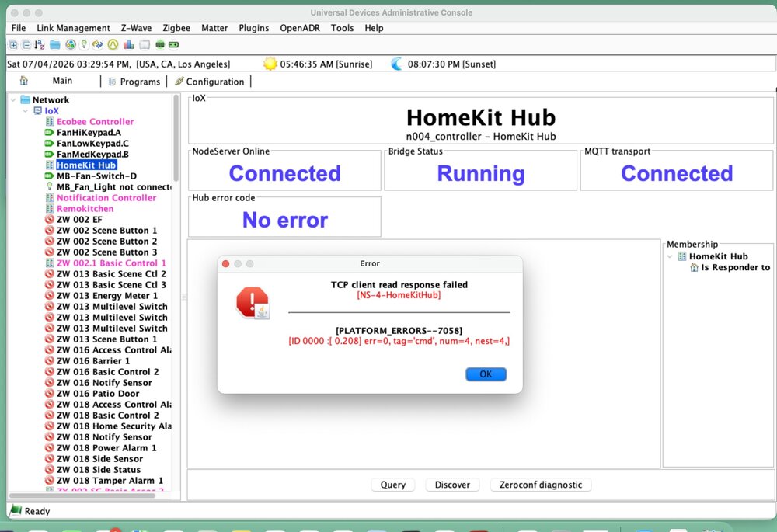Click 'Is Responder to' in Membership
The image size is (777, 532).
[x=735, y=267]
